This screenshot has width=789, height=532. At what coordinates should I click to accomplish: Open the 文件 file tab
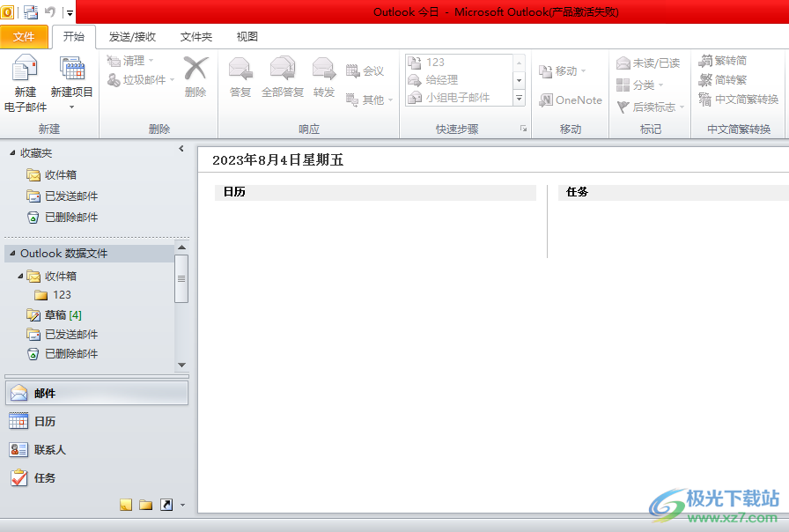pyautogui.click(x=24, y=37)
